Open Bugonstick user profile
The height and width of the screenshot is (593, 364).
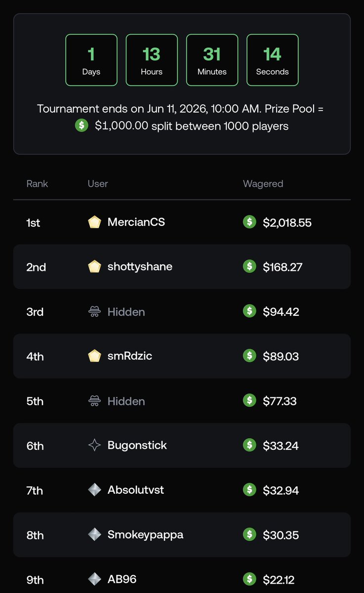(137, 445)
